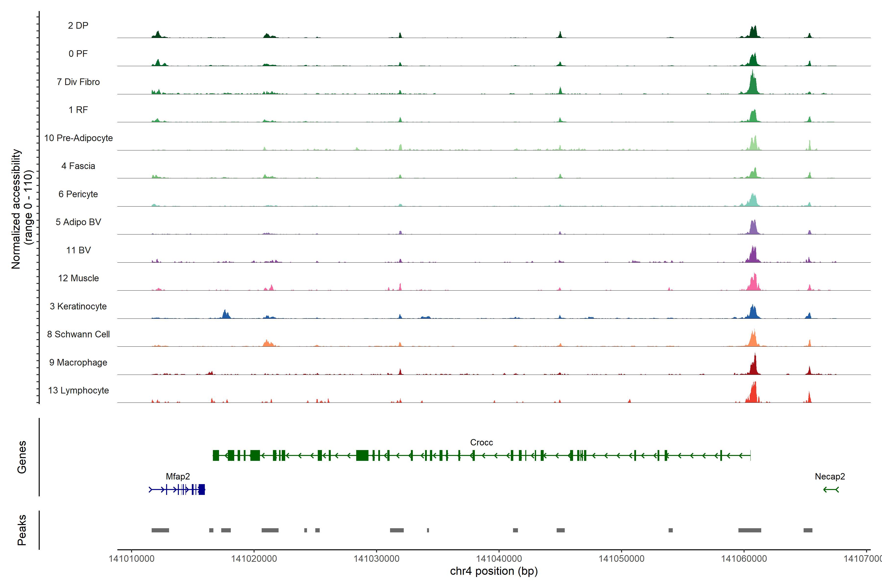Click the Peaks panel label
The width and height of the screenshot is (882, 588).
tap(22, 530)
